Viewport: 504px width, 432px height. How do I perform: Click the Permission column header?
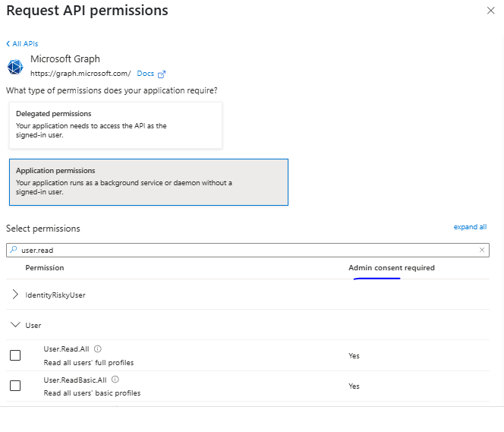coord(45,268)
